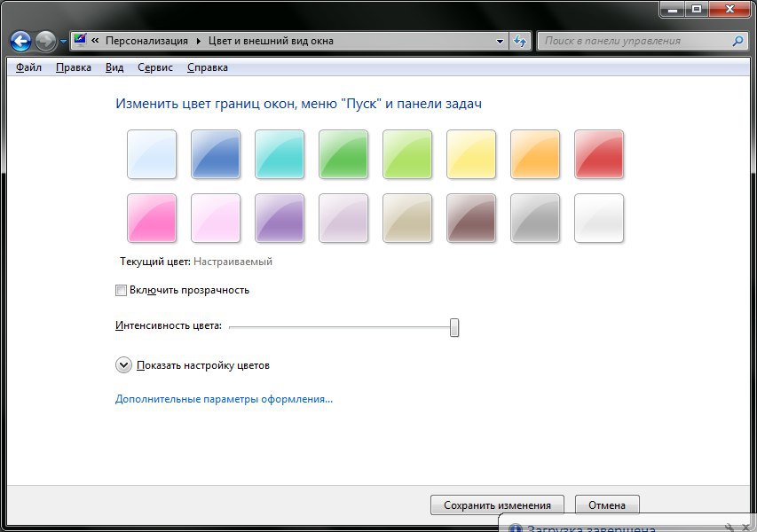
Task: Select the yellow color swatch
Action: coord(471,154)
